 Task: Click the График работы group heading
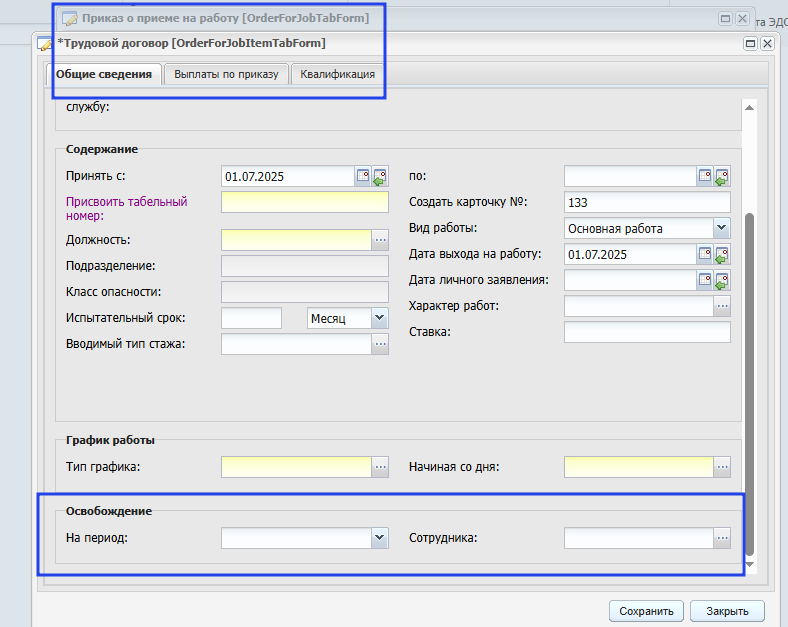110,440
